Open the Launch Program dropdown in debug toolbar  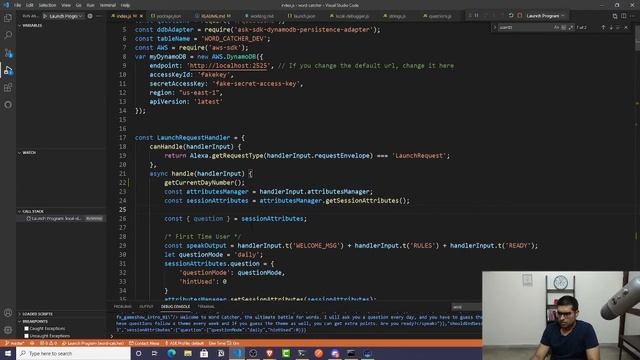click(x=545, y=16)
